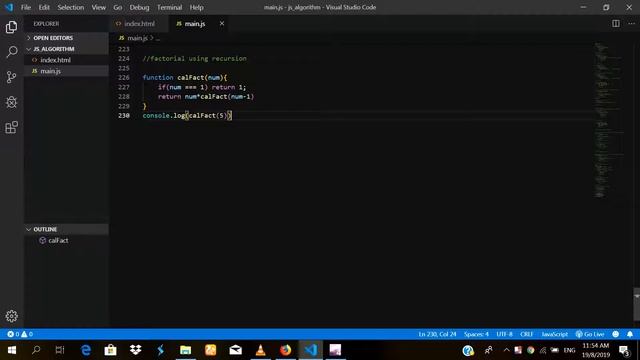Click the errors and warnings status indicator
The image size is (640, 360).
tap(20, 334)
